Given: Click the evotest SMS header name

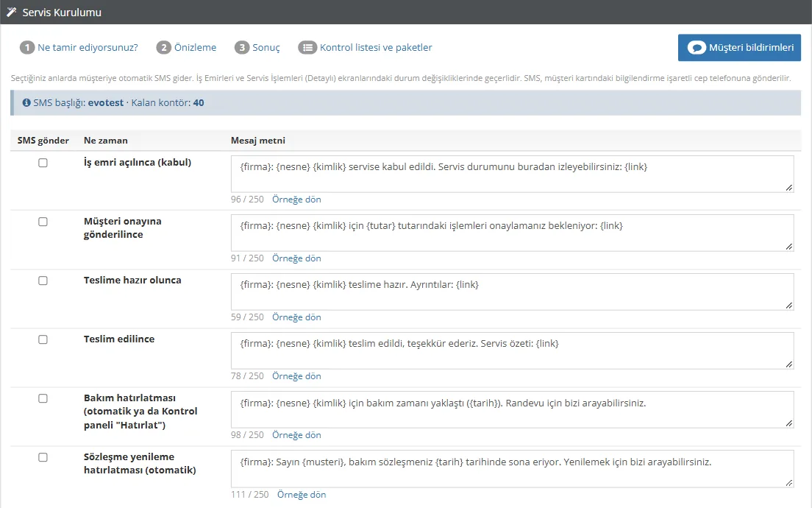Looking at the screenshot, I should click(106, 102).
